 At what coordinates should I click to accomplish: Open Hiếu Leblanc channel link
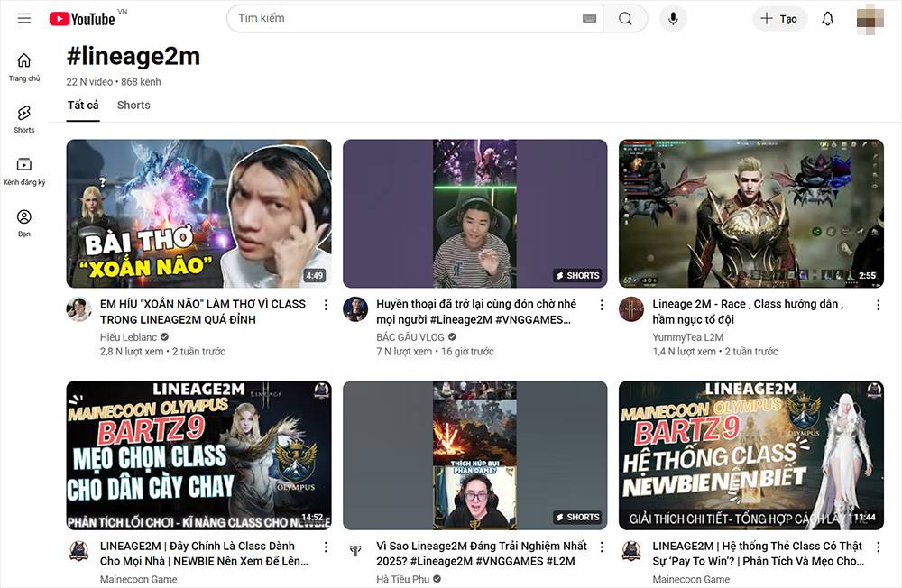pos(128,337)
